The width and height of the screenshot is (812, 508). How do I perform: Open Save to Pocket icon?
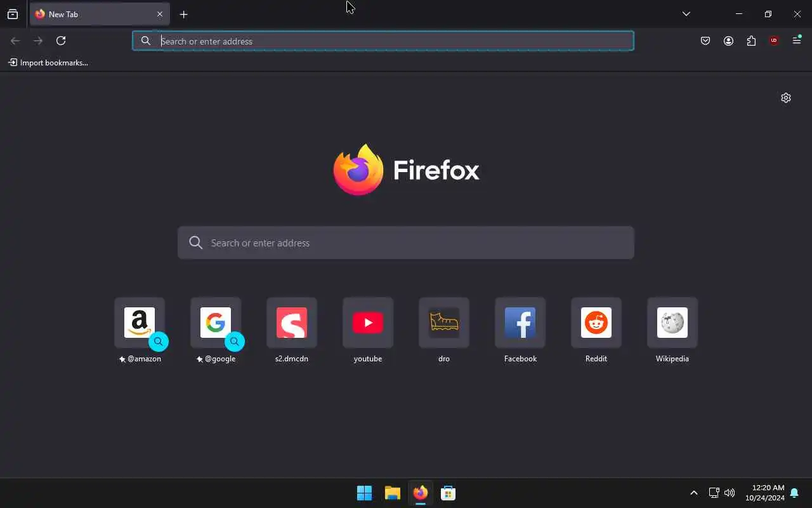(705, 41)
